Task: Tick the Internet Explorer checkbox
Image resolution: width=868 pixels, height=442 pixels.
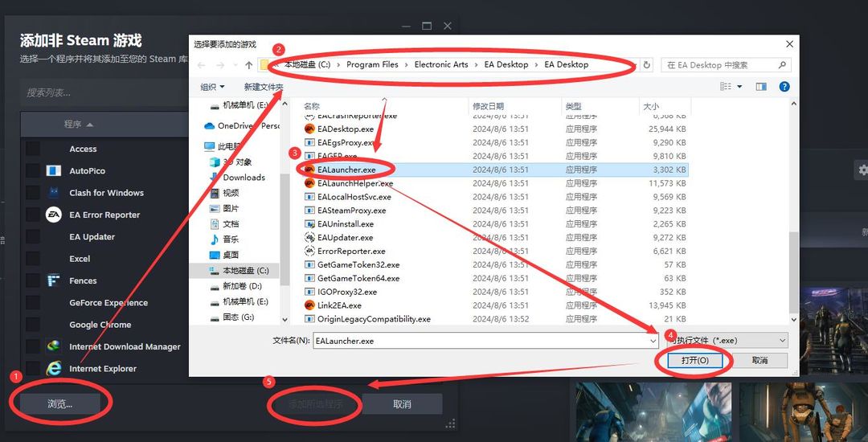Action: pyautogui.click(x=33, y=368)
